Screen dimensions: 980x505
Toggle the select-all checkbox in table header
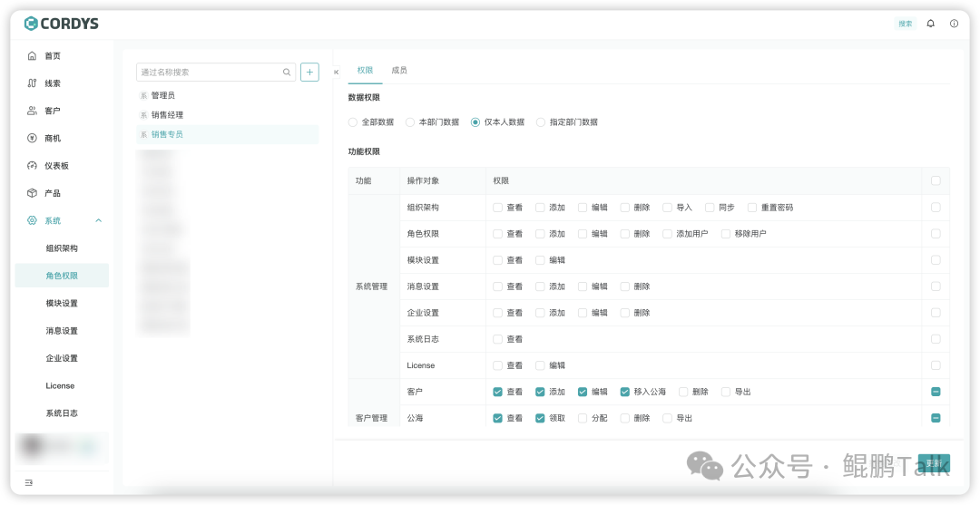(x=936, y=180)
